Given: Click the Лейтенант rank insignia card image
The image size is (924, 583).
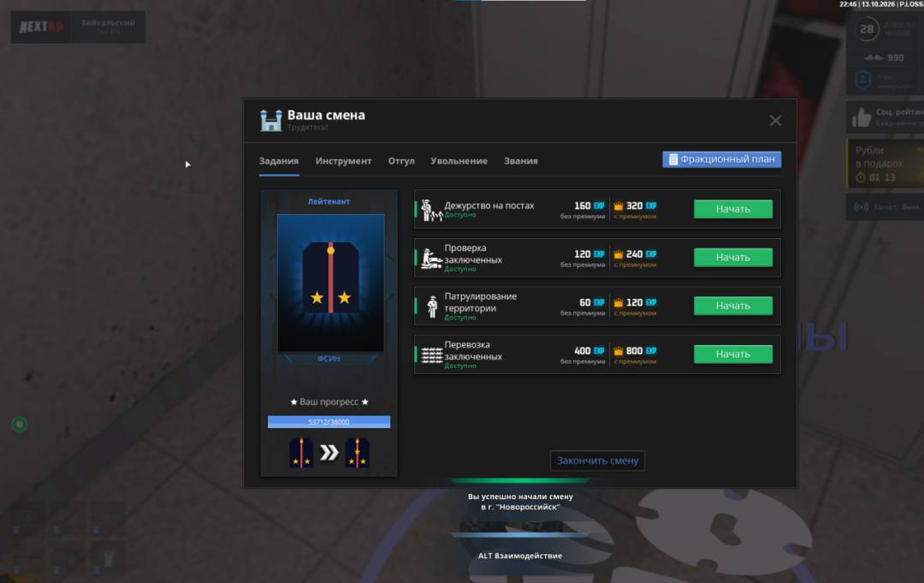Looking at the screenshot, I should (330, 283).
